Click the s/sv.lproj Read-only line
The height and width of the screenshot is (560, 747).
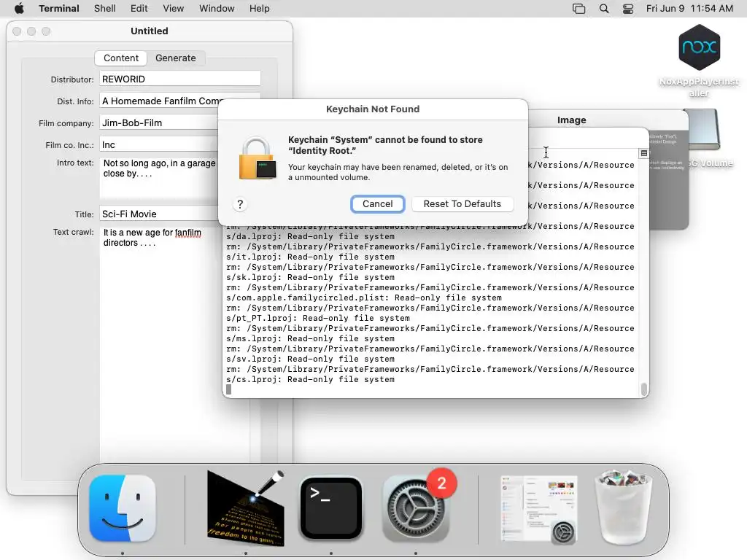pyautogui.click(x=310, y=359)
